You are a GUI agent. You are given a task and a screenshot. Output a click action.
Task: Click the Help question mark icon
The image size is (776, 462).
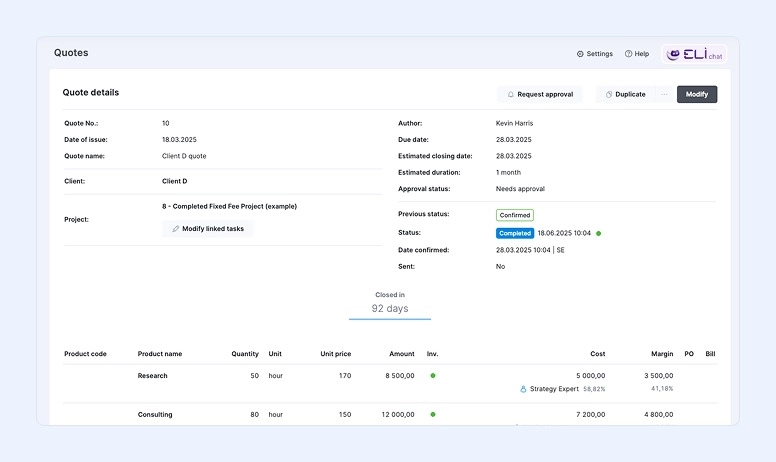pos(628,54)
